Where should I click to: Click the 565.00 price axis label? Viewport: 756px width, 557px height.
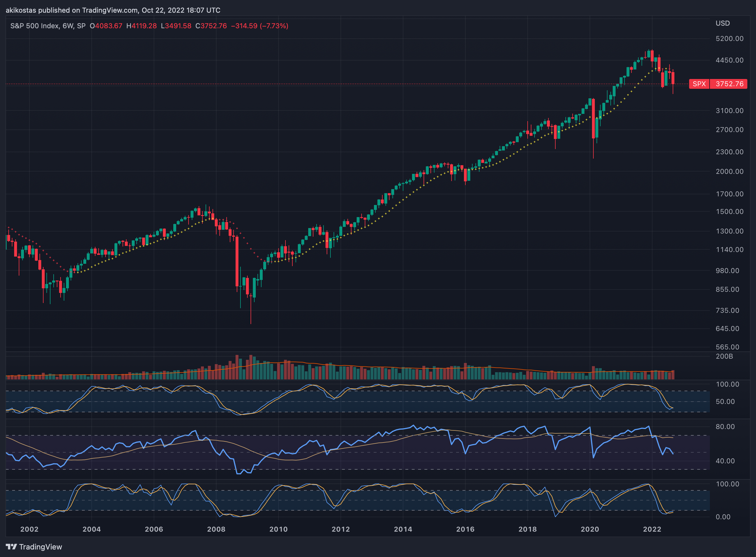pyautogui.click(x=727, y=347)
